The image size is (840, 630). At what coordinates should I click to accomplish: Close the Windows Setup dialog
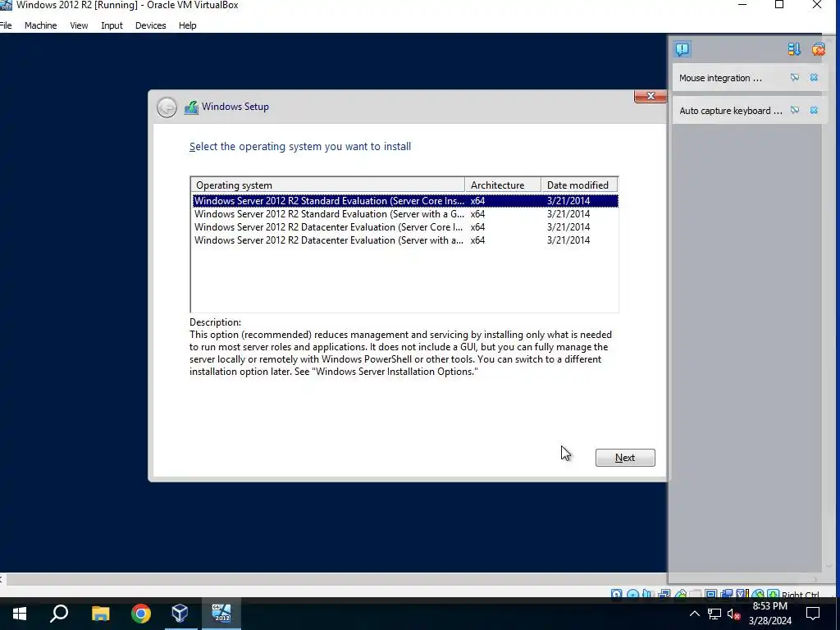click(x=651, y=96)
